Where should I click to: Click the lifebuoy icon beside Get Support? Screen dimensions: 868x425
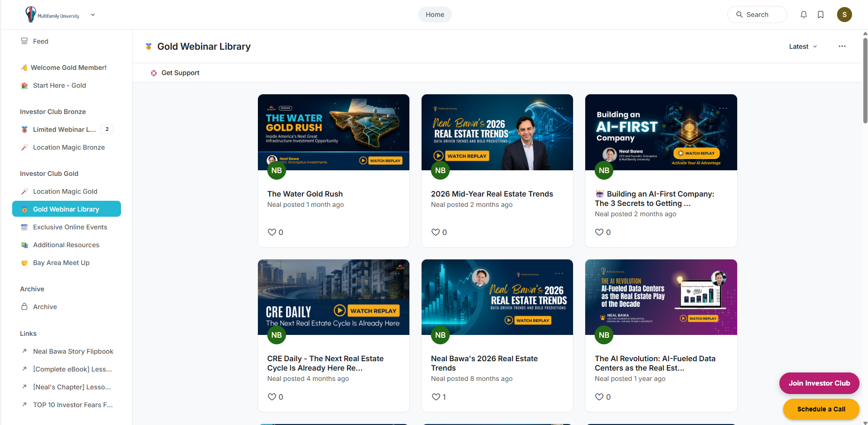(154, 73)
